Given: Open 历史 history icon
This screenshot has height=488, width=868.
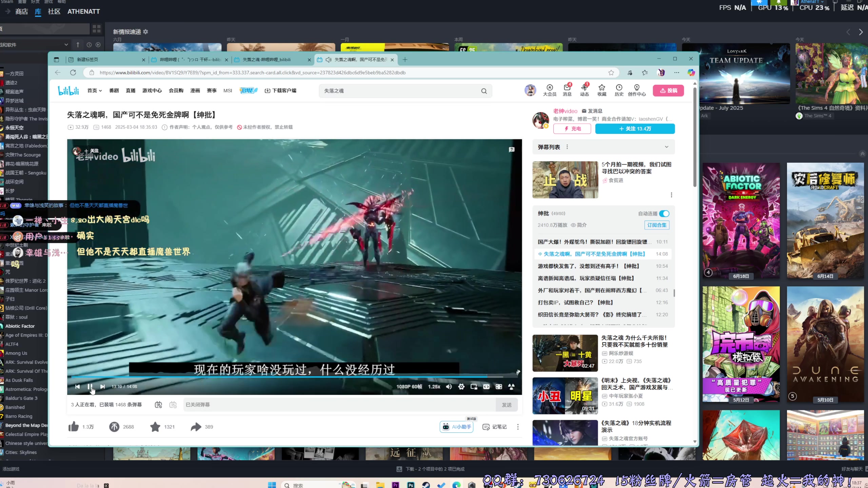Looking at the screenshot, I should (x=619, y=90).
